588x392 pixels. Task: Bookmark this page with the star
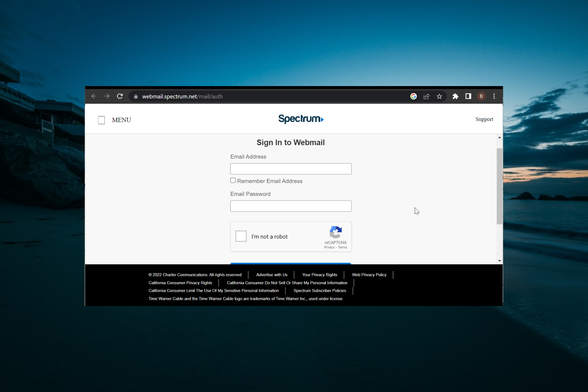[439, 96]
